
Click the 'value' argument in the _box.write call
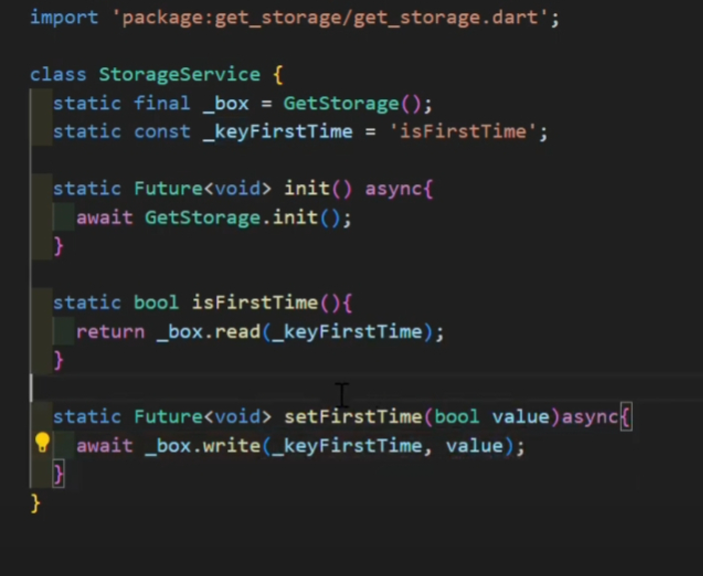pyautogui.click(x=474, y=446)
